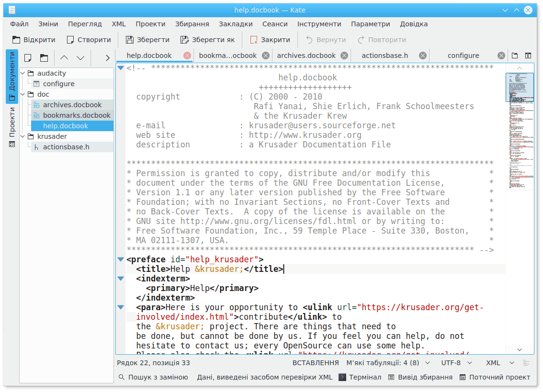Open the Закладки menu
The width and height of the screenshot is (543, 392).
tap(236, 24)
